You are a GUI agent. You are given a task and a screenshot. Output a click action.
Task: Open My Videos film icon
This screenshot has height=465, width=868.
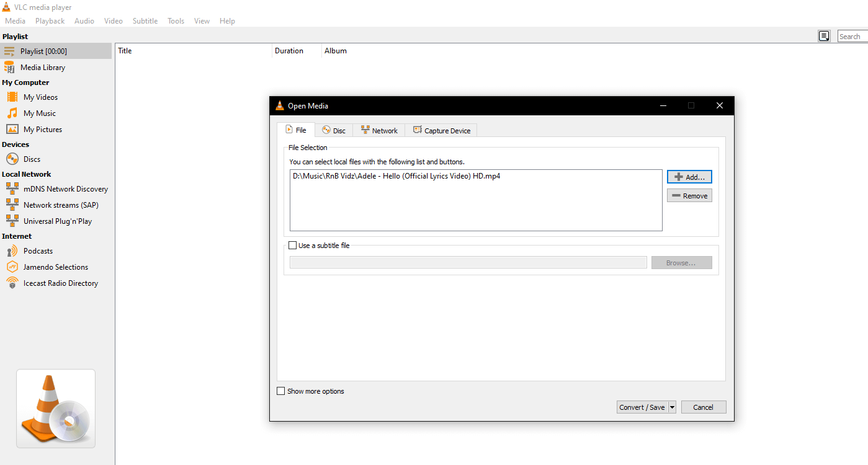click(x=12, y=97)
